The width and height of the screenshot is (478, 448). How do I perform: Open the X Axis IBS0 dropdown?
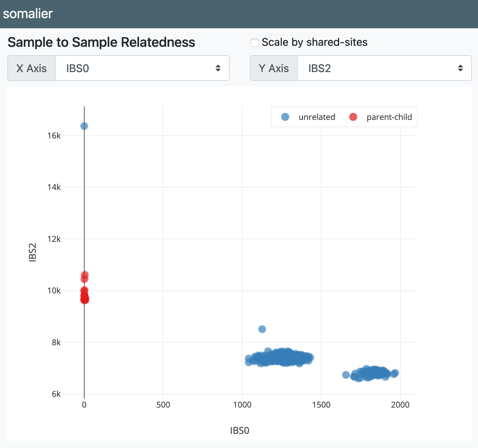click(x=142, y=68)
